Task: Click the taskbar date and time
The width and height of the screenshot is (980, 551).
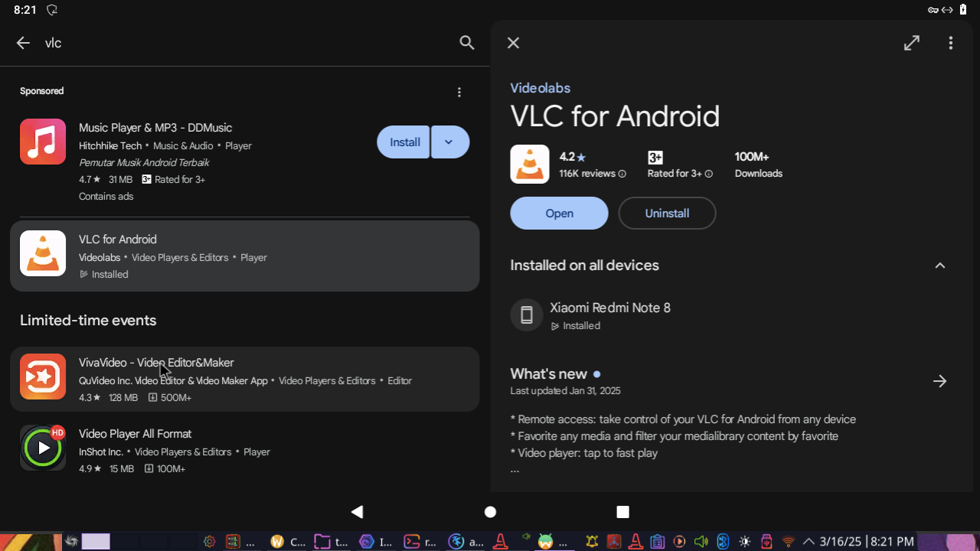Action: (867, 542)
